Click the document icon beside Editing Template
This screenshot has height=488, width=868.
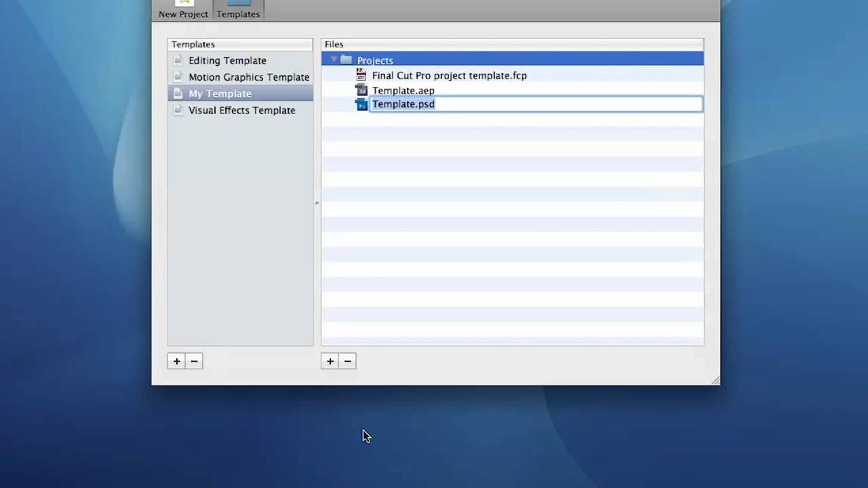pyautogui.click(x=178, y=60)
